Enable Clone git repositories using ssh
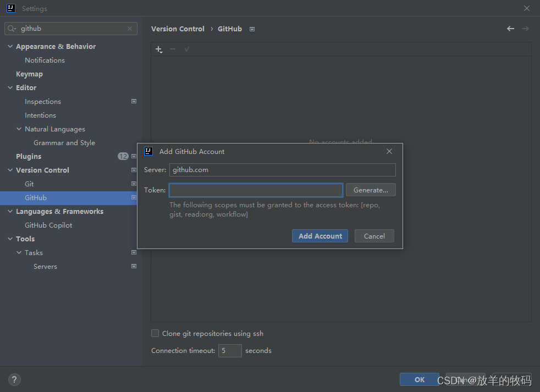The image size is (540, 392). pos(155,333)
